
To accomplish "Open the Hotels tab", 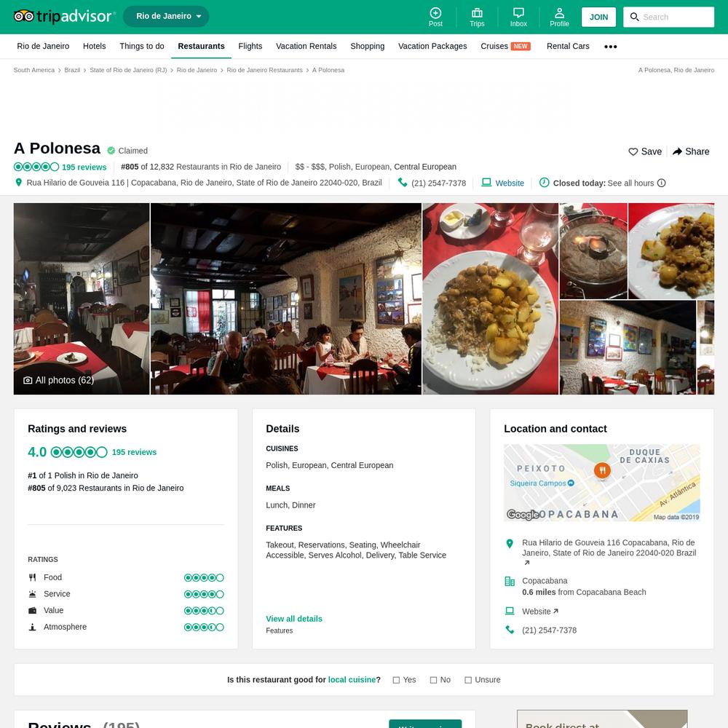I will pos(94,46).
